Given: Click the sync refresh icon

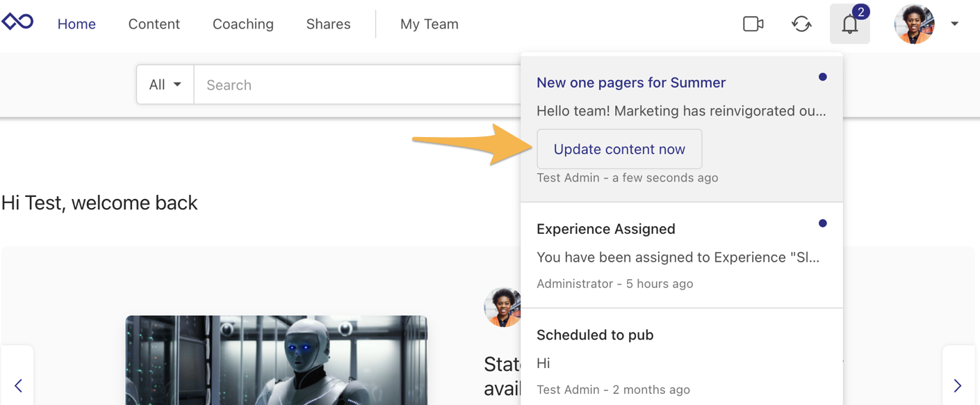Looking at the screenshot, I should (801, 24).
